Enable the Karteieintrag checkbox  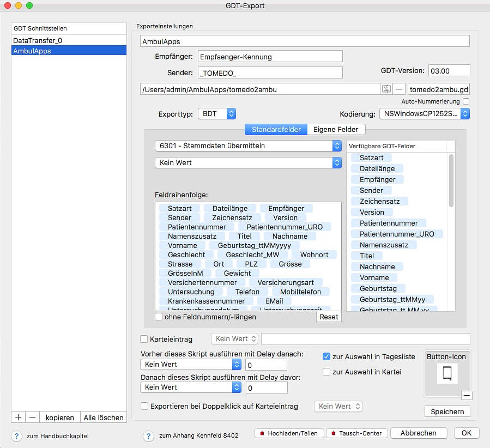tap(144, 339)
